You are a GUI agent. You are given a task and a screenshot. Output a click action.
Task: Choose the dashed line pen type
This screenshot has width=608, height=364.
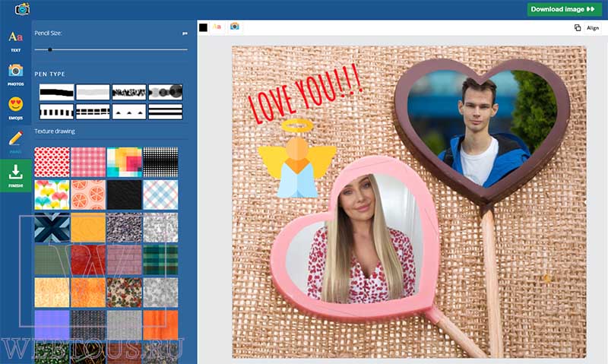93,112
